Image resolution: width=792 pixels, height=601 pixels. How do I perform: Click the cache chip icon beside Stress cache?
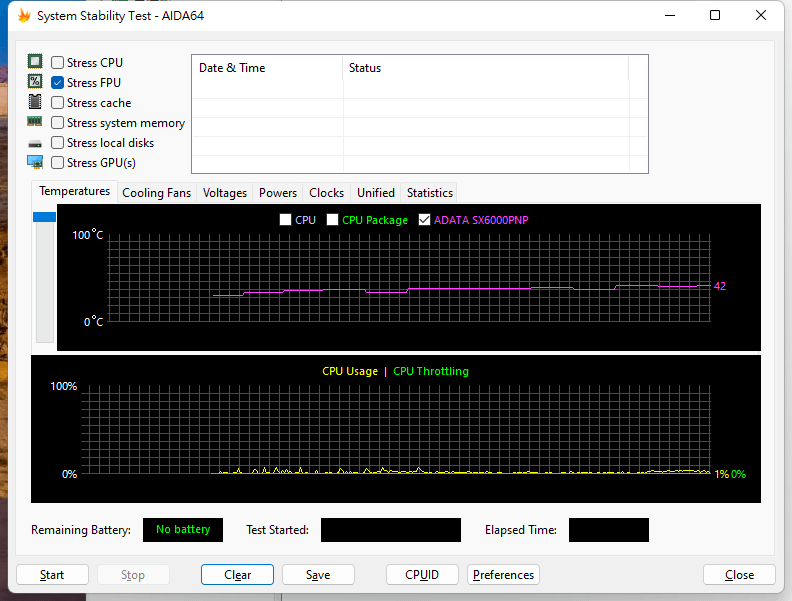point(35,102)
